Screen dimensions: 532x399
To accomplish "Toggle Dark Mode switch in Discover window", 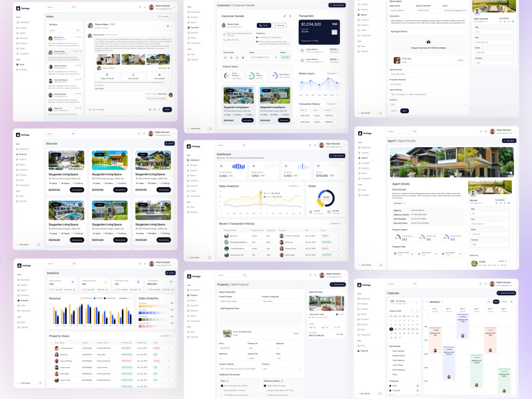I will tap(38, 245).
